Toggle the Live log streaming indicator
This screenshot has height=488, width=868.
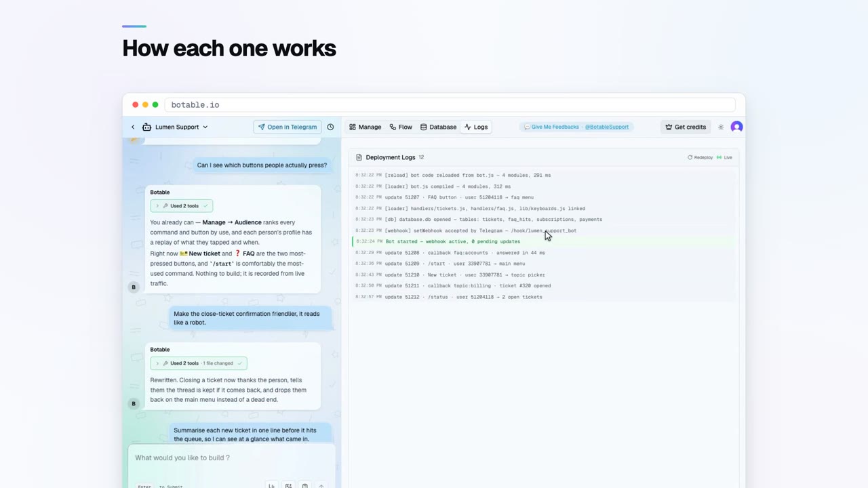725,157
